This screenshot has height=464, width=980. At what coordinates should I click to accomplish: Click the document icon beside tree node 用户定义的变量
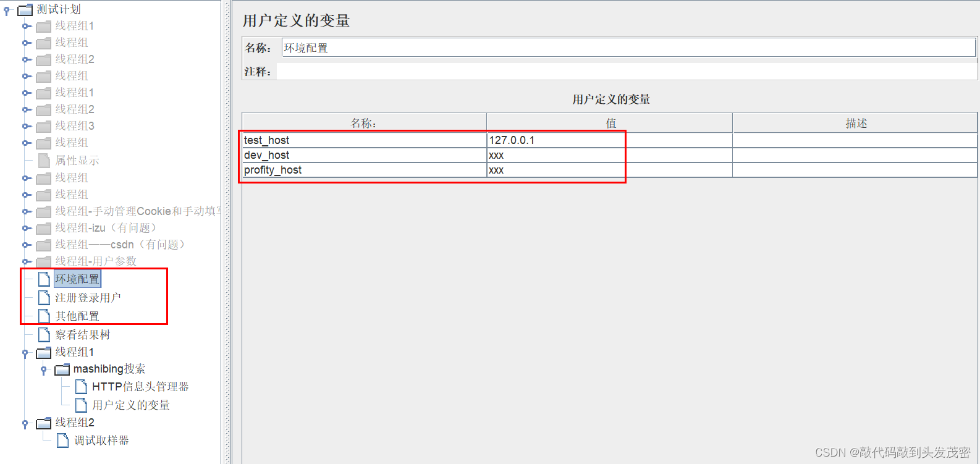pyautogui.click(x=81, y=405)
